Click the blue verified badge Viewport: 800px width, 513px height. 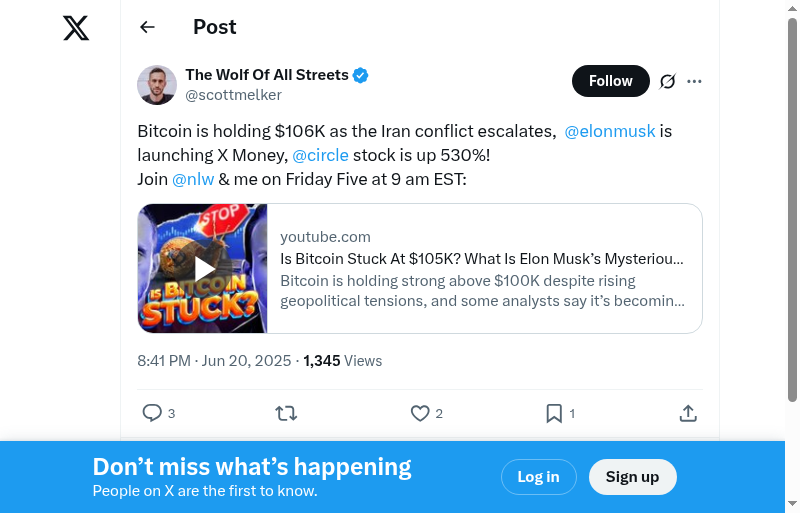[361, 75]
